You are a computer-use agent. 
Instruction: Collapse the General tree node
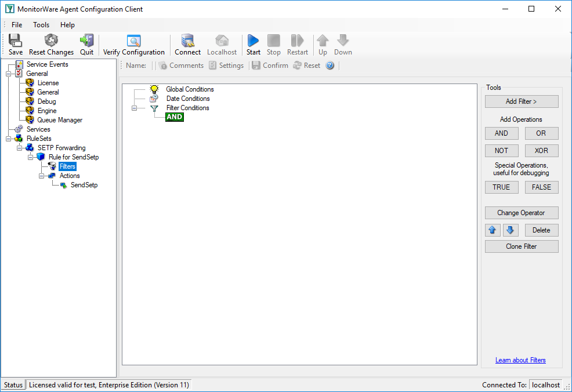(8, 74)
